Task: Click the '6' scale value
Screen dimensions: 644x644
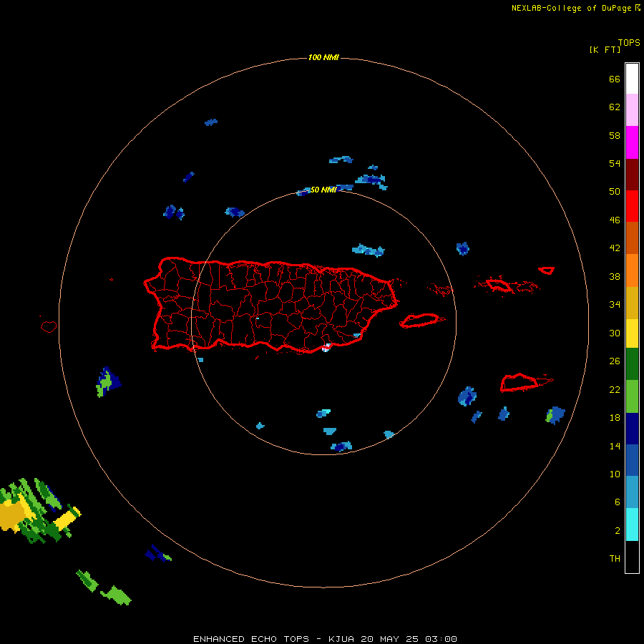Action: (618, 502)
